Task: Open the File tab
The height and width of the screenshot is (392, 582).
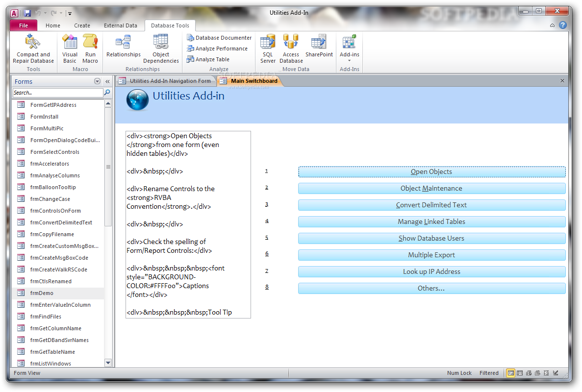Action: coord(24,25)
